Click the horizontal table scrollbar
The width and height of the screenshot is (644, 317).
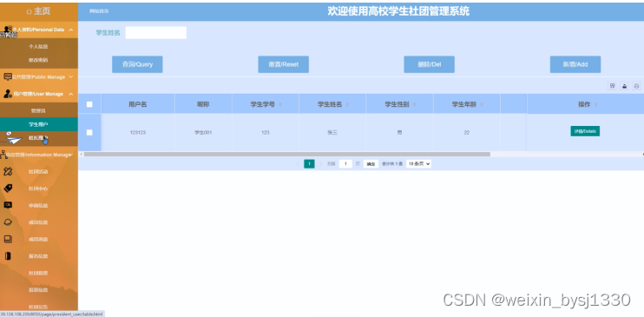(286, 155)
